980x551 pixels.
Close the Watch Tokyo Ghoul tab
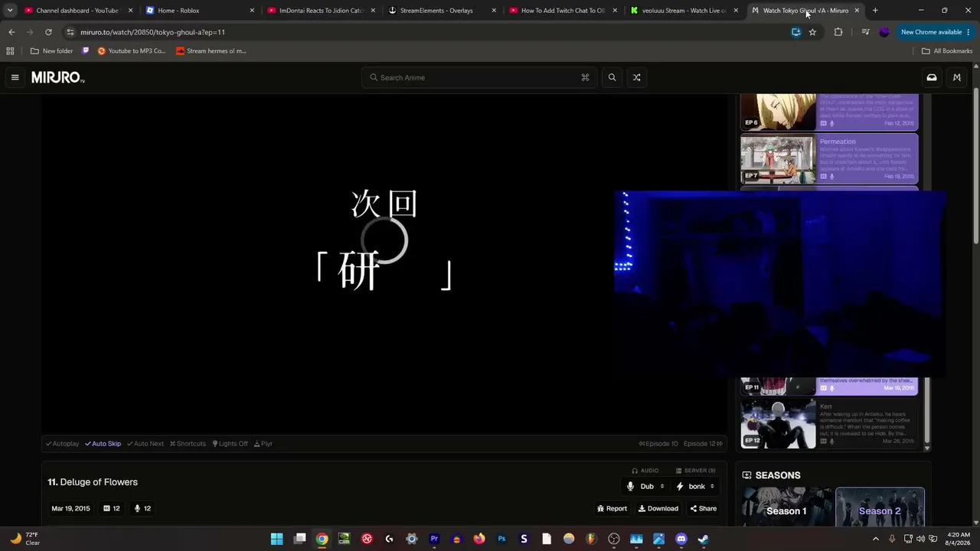(x=857, y=11)
